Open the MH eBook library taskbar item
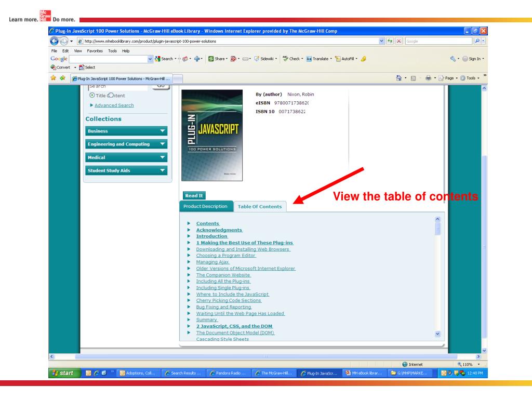 (364, 373)
